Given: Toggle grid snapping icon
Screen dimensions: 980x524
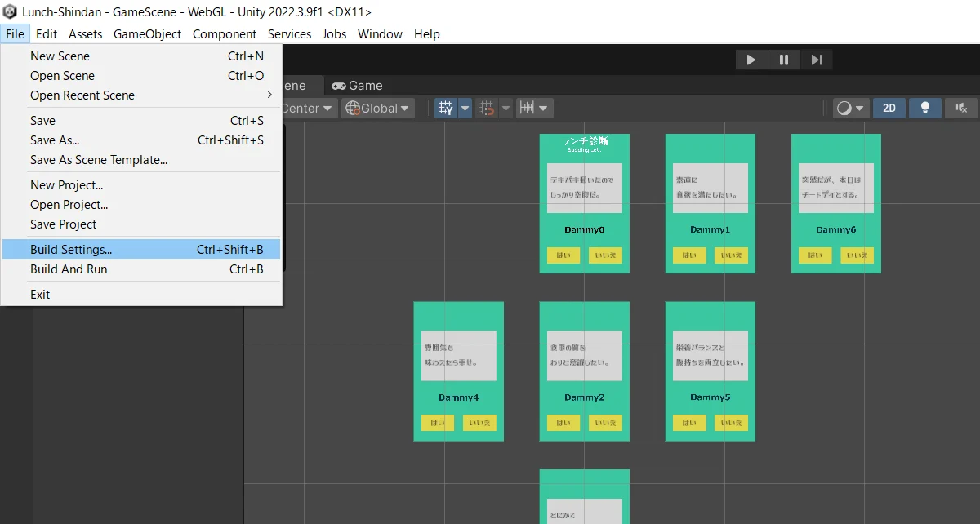Looking at the screenshot, I should 488,109.
